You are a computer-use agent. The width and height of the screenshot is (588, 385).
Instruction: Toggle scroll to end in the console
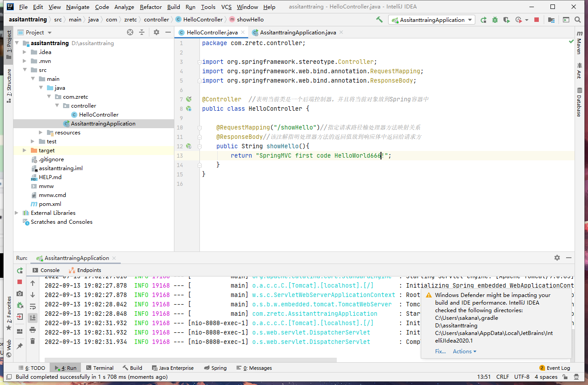33,318
